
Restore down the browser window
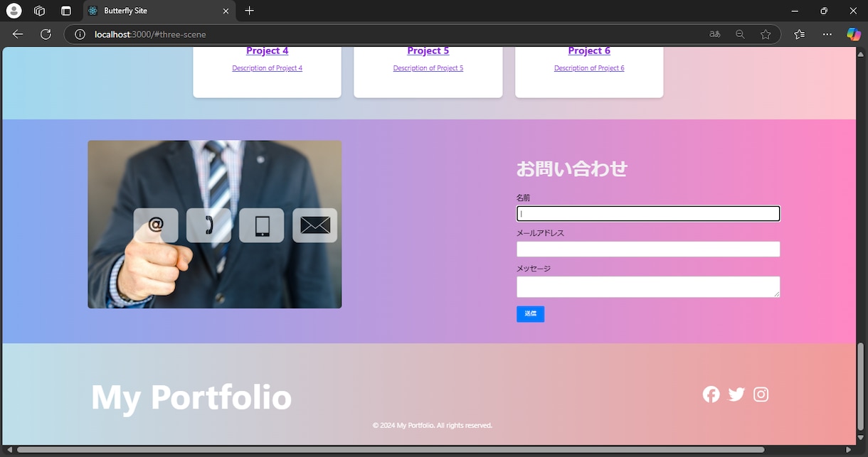coord(824,11)
